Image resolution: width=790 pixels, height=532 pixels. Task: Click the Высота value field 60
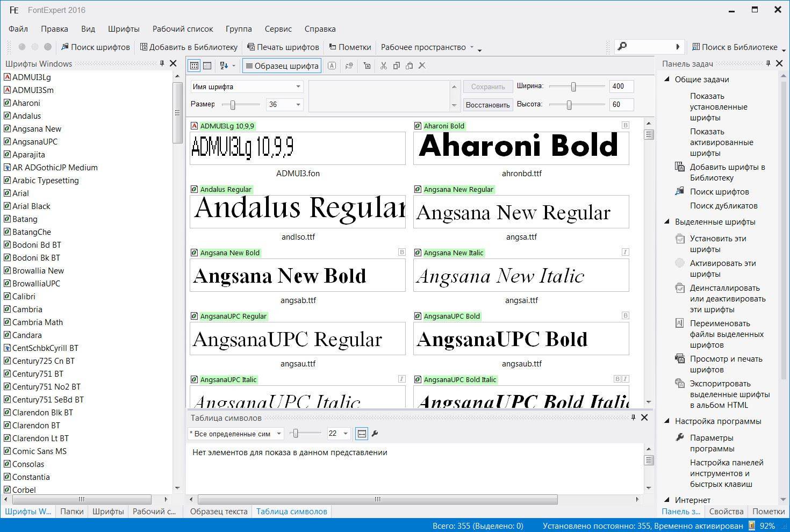(622, 105)
